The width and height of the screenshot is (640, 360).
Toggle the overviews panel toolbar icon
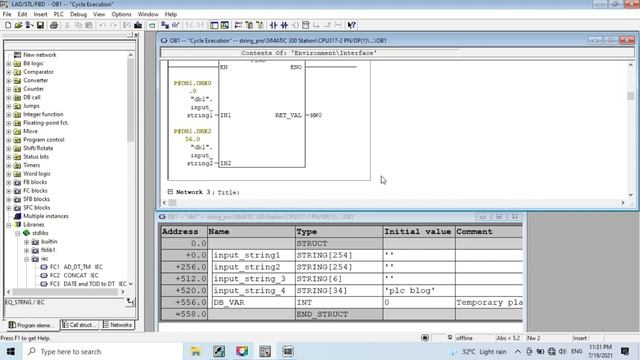[x=214, y=25]
